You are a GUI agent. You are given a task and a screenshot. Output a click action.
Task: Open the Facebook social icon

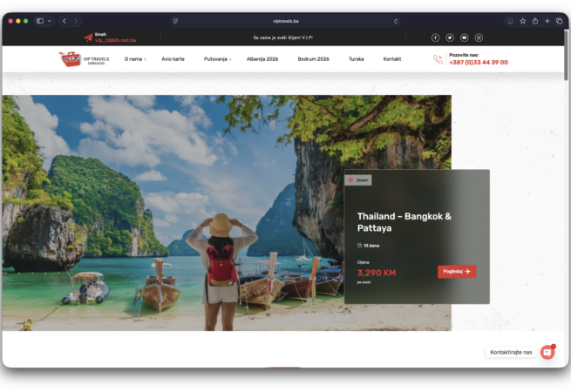point(436,37)
